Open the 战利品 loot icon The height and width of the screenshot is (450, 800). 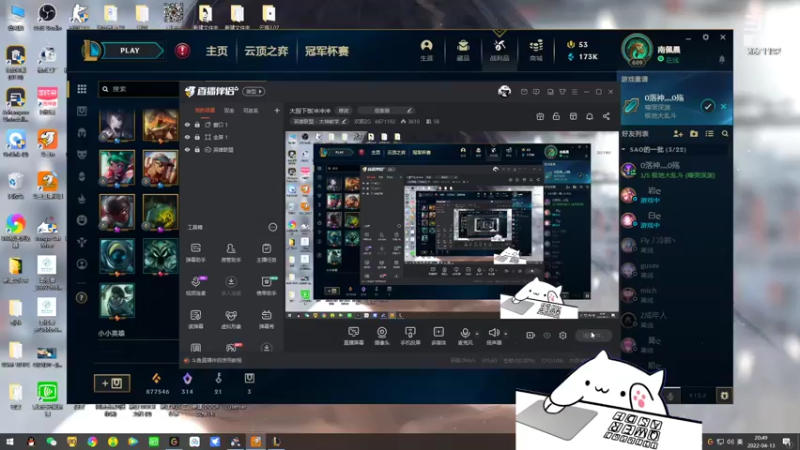tap(499, 51)
